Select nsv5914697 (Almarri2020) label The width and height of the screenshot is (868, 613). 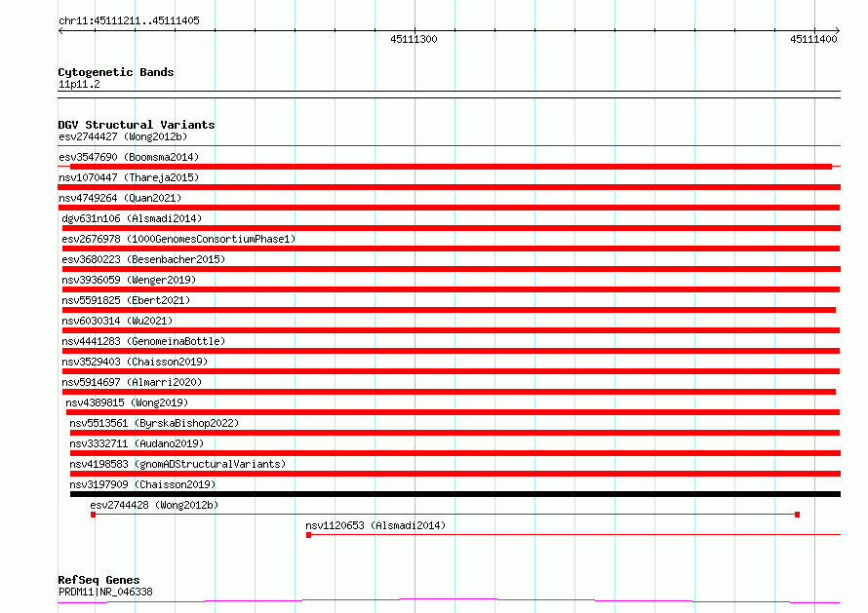pos(132,382)
